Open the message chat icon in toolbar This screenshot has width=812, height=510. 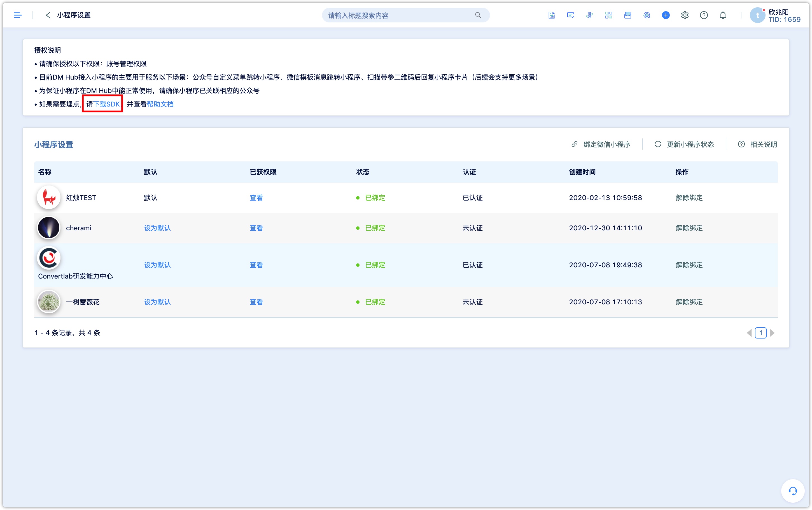click(x=570, y=15)
